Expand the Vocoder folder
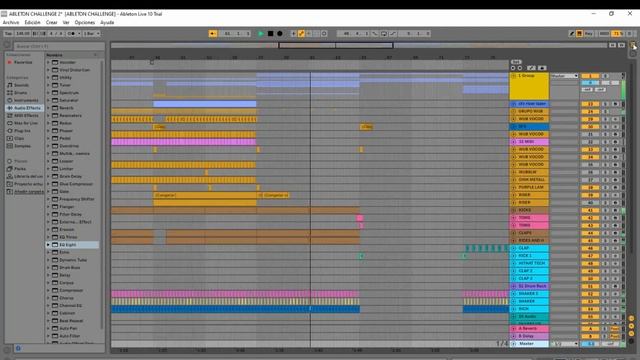The image size is (640, 360). [x=48, y=62]
